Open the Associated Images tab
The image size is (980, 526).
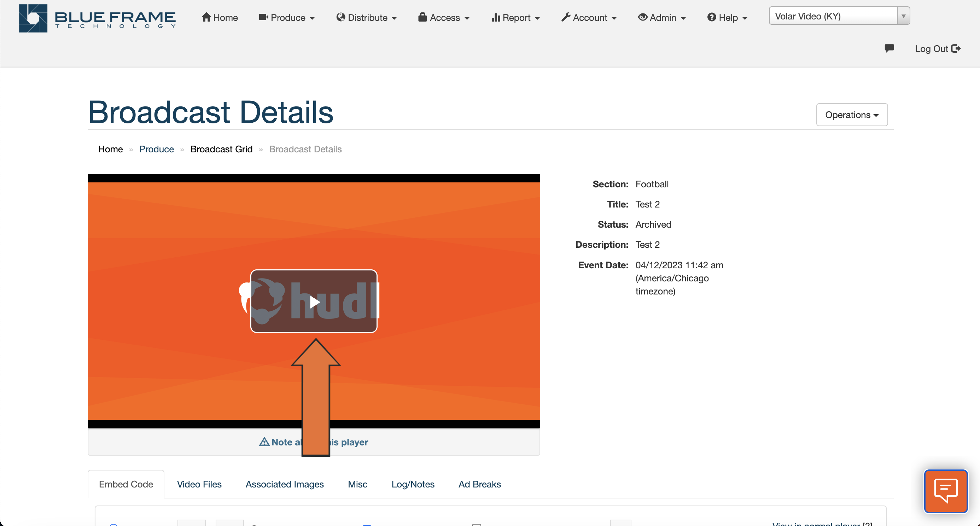pos(285,484)
